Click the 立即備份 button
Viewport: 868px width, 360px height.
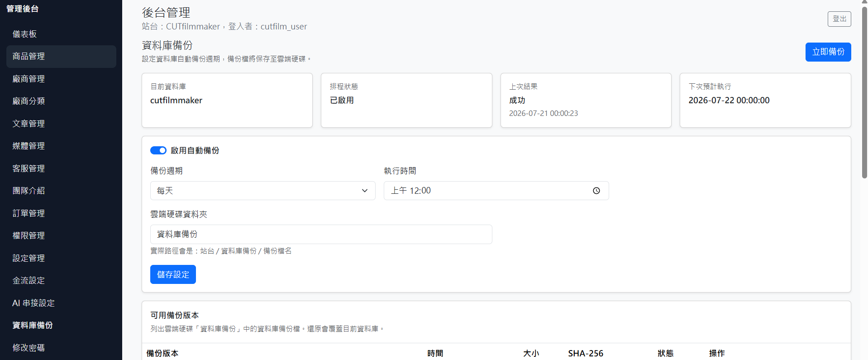828,52
